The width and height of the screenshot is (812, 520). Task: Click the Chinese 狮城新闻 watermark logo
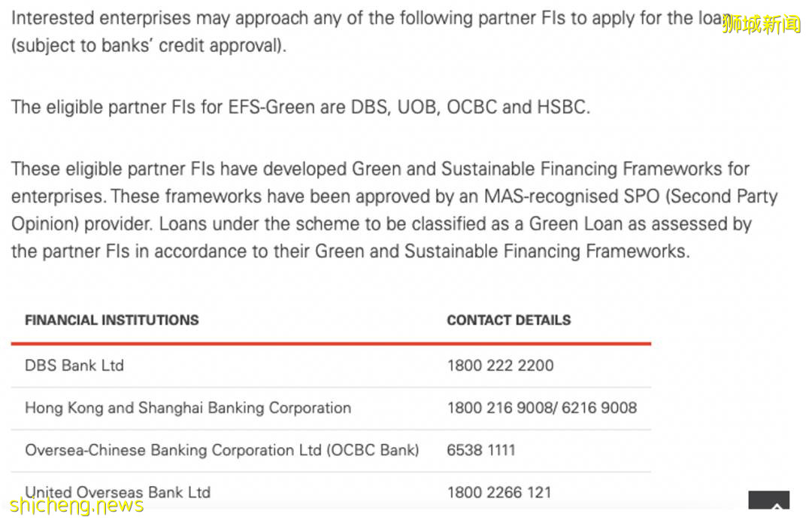tap(762, 24)
